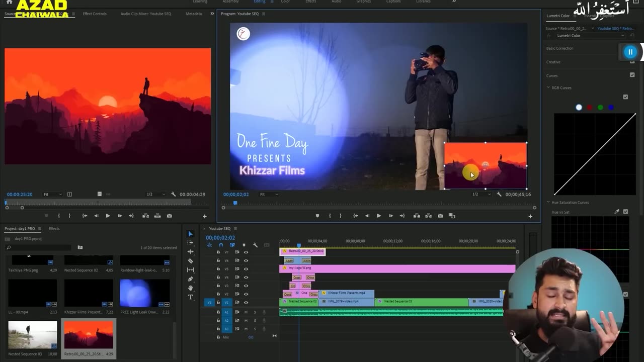The width and height of the screenshot is (644, 362).
Task: Select the Pen tool
Action: click(190, 279)
